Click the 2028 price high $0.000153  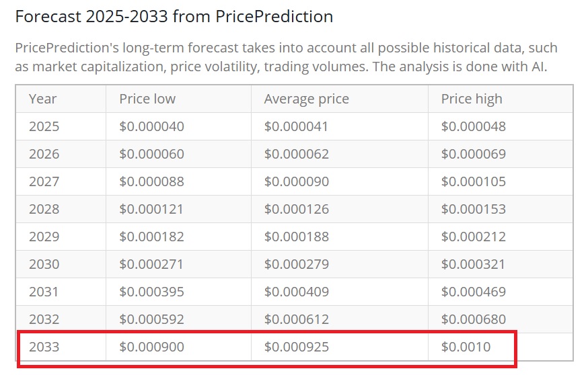474,209
